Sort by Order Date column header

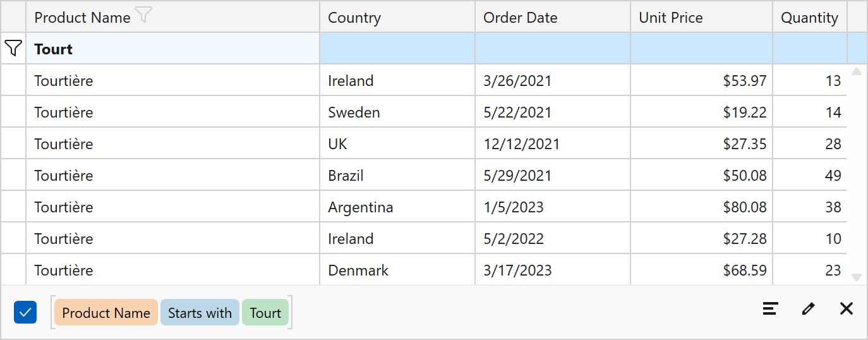(x=552, y=18)
